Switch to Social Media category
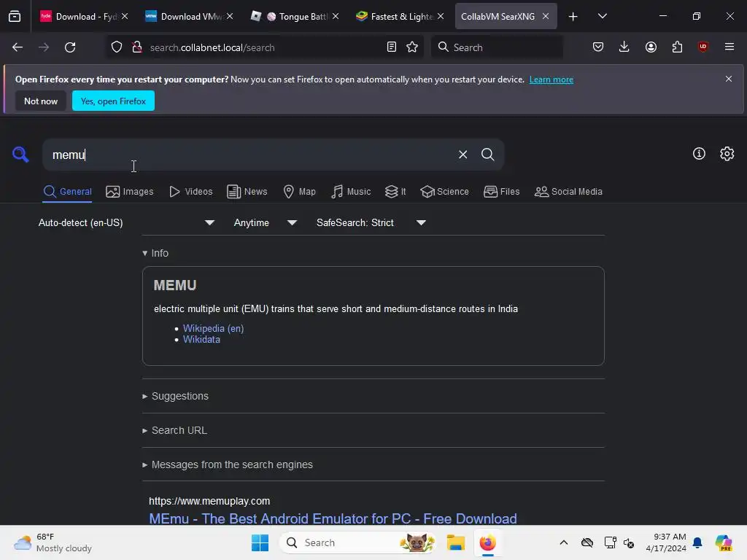The height and width of the screenshot is (560, 747). click(x=568, y=192)
